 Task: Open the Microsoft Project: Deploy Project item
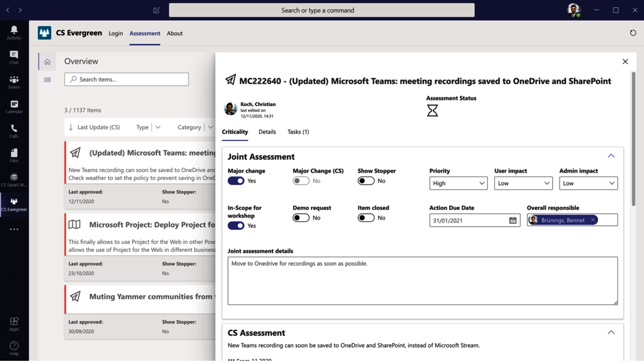pyautogui.click(x=140, y=247)
